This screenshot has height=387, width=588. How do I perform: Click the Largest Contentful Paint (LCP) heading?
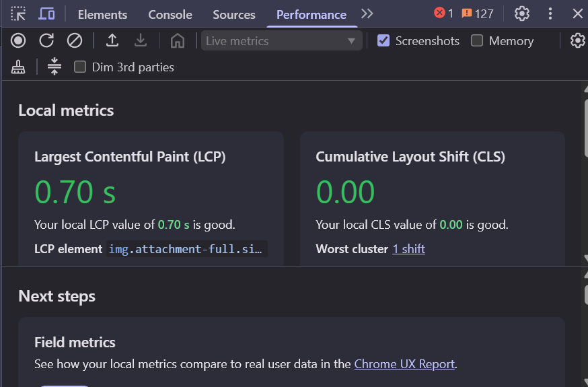click(x=130, y=157)
